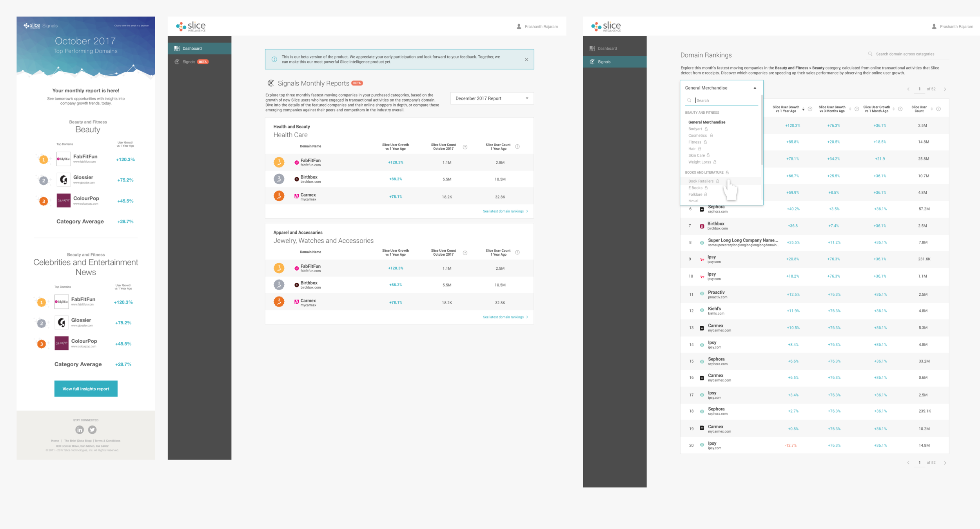Go to previous page with top pagination arrow
This screenshot has height=529, width=980.
pyautogui.click(x=908, y=89)
